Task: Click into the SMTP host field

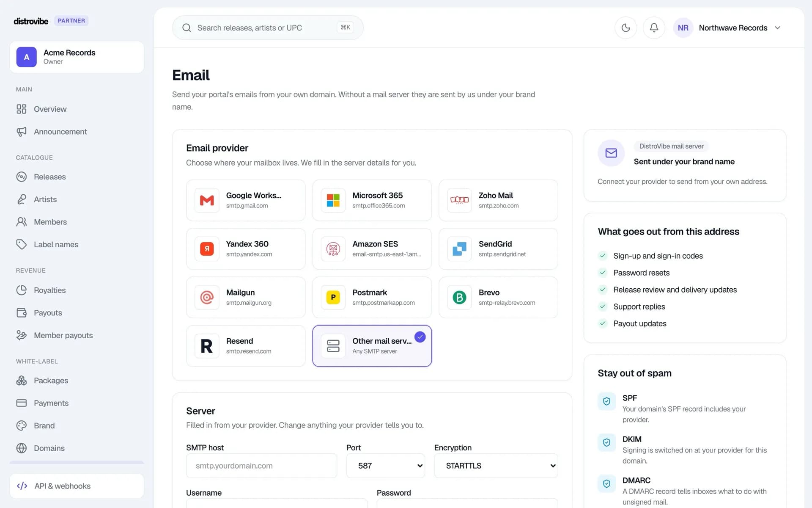Action: pyautogui.click(x=261, y=466)
